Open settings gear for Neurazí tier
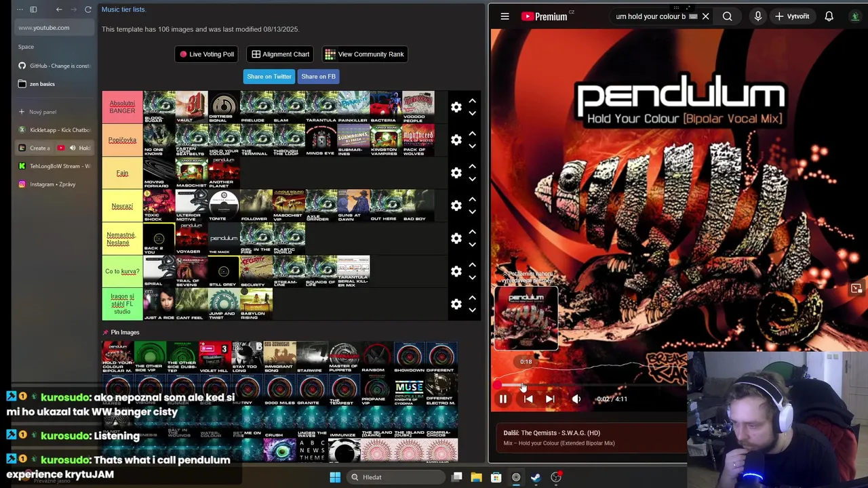Image resolution: width=868 pixels, height=488 pixels. [456, 205]
